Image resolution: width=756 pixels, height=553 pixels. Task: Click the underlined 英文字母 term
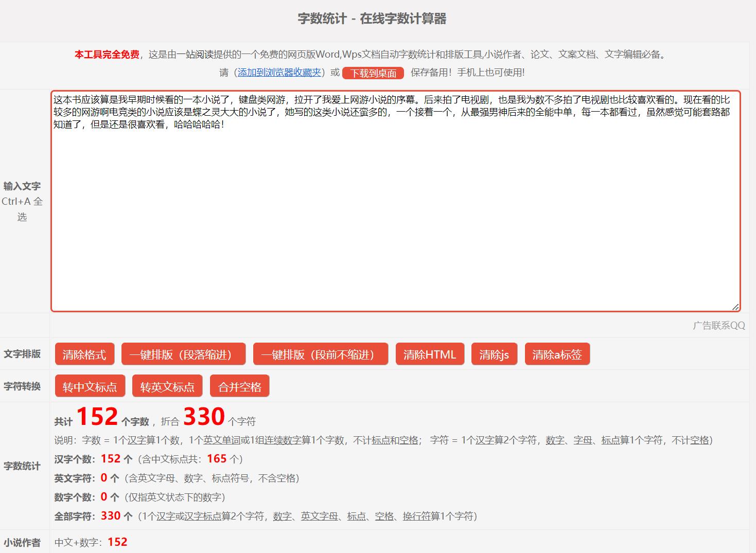(320, 516)
